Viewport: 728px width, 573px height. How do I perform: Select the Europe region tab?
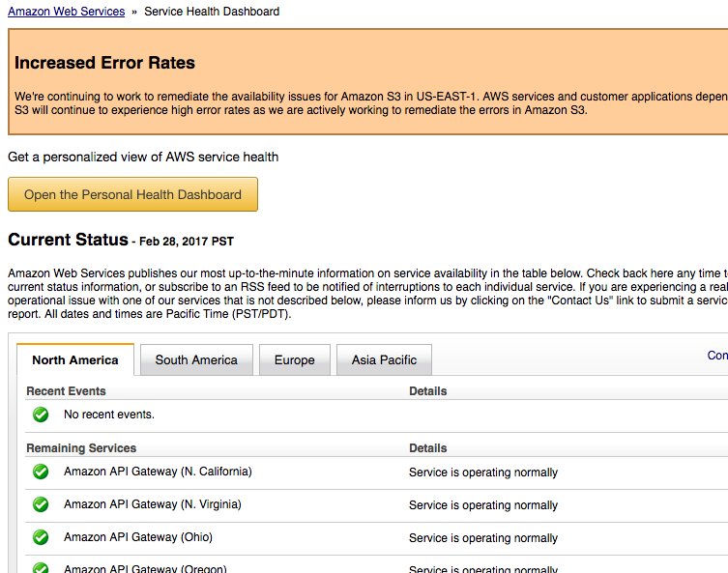click(294, 359)
